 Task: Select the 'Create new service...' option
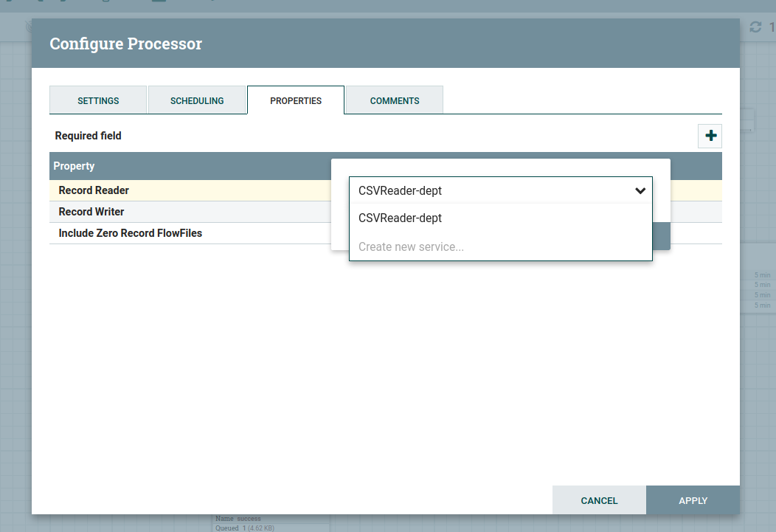pos(411,246)
